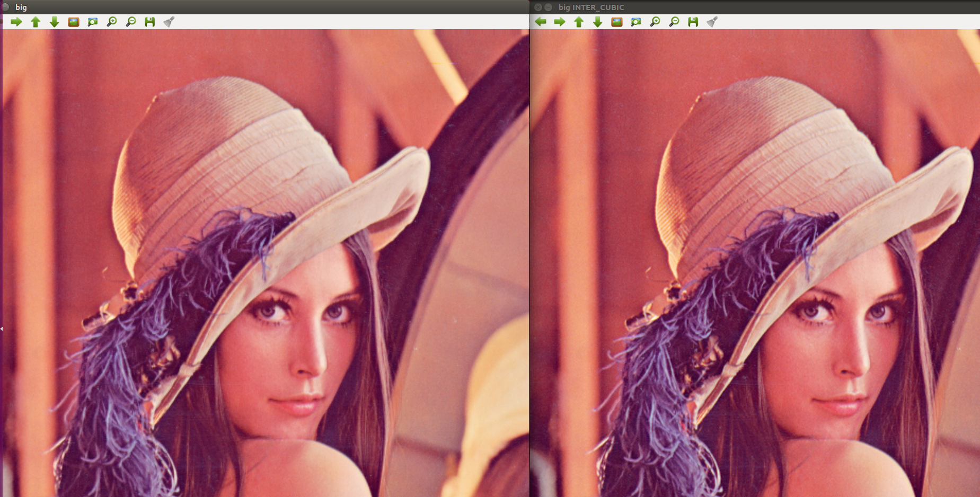This screenshot has height=497, width=980.
Task: Click the Lena image in 'big' window
Action: (266, 263)
